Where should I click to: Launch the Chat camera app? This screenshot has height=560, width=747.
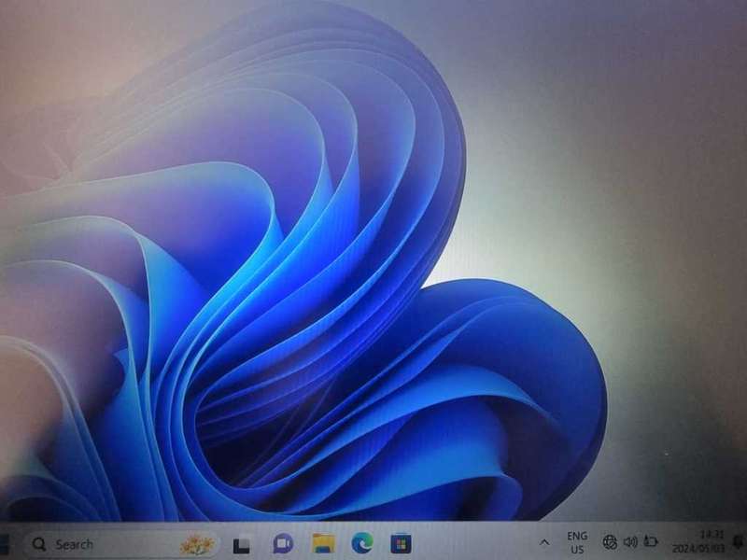tap(283, 544)
